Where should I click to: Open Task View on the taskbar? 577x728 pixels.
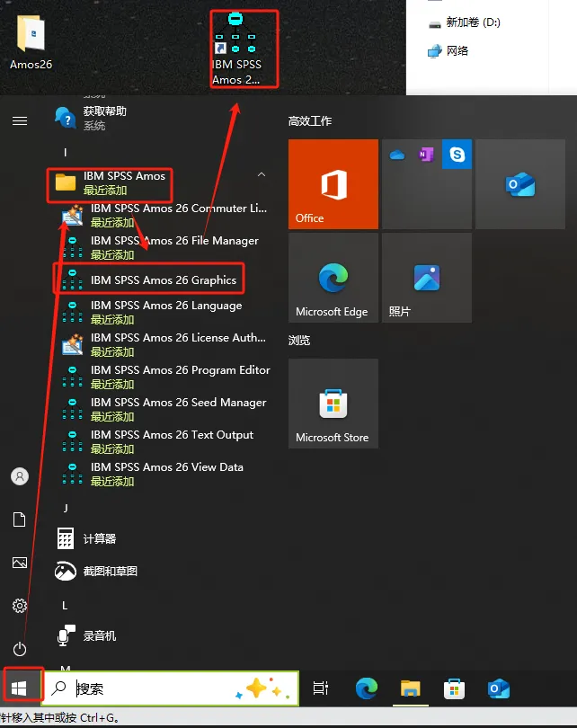(x=321, y=688)
